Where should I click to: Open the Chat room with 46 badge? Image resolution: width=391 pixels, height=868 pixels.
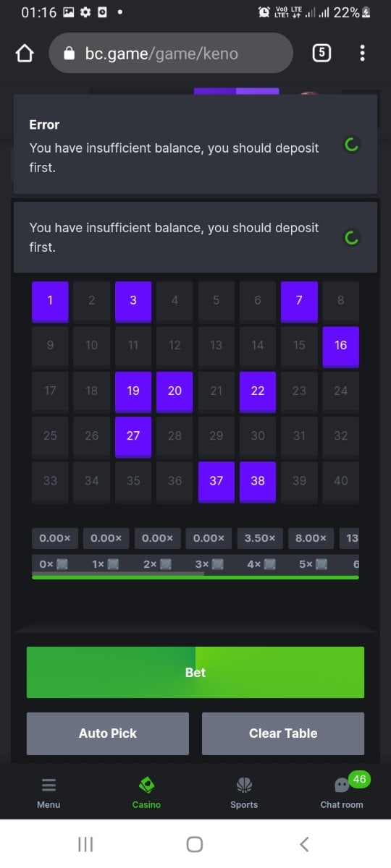pyautogui.click(x=342, y=792)
